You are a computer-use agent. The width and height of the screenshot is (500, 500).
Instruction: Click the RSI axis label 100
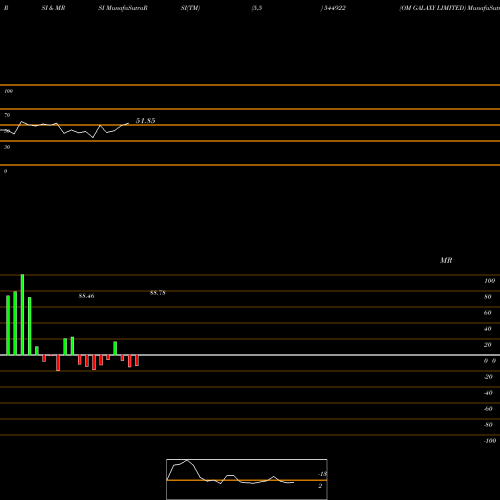[x=8, y=91]
